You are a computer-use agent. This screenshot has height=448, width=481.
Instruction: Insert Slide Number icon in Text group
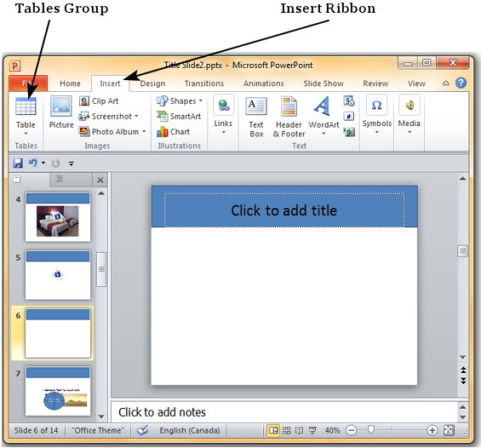pos(349,117)
